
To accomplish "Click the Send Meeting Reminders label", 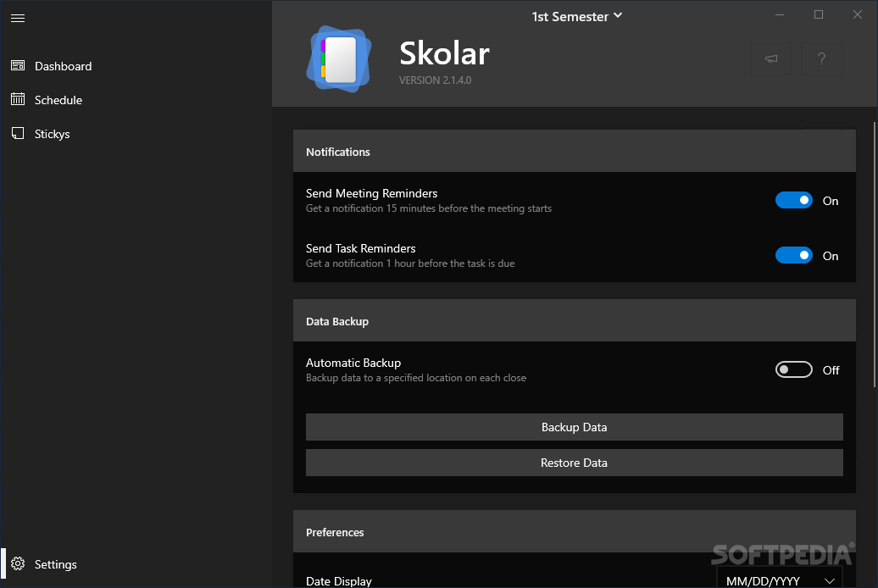I will (x=371, y=193).
